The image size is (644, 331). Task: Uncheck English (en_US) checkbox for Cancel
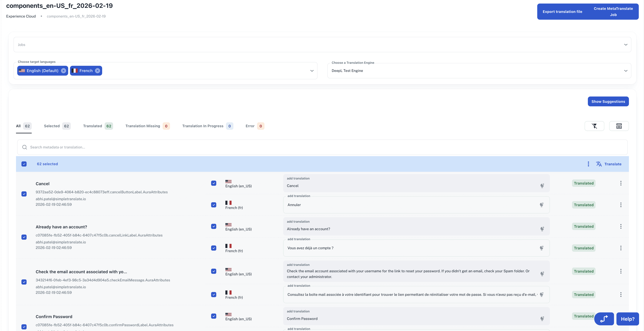coord(214,183)
